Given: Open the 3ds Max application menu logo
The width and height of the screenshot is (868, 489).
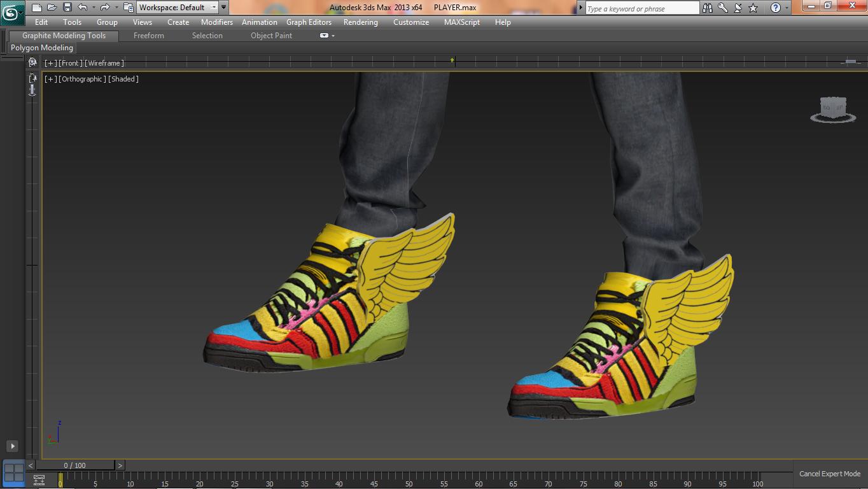Looking at the screenshot, I should (x=11, y=11).
